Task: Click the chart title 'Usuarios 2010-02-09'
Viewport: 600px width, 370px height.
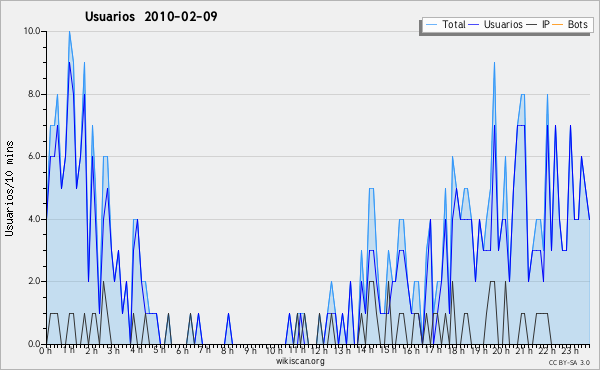Action: point(151,16)
